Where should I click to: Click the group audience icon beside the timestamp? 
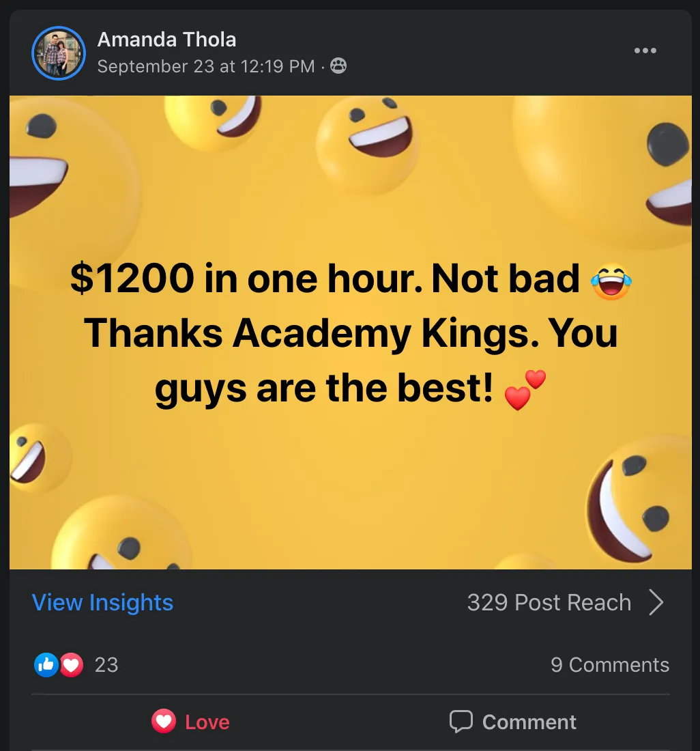point(338,66)
